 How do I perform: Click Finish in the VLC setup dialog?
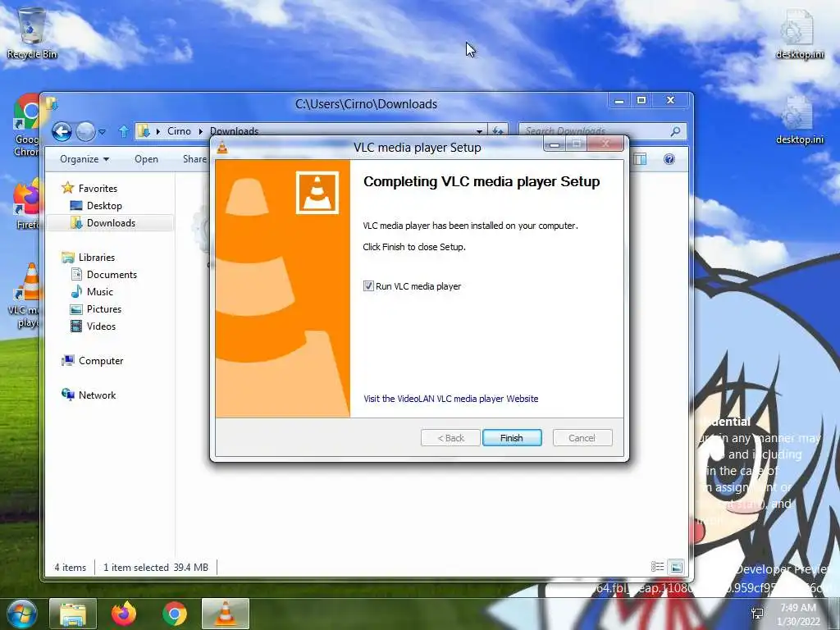click(512, 438)
